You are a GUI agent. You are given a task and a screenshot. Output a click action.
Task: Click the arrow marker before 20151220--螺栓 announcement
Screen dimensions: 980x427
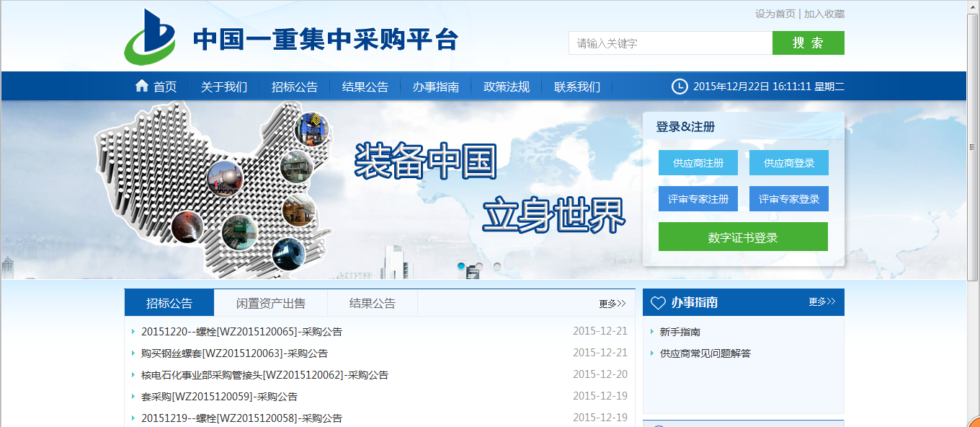[x=132, y=331]
